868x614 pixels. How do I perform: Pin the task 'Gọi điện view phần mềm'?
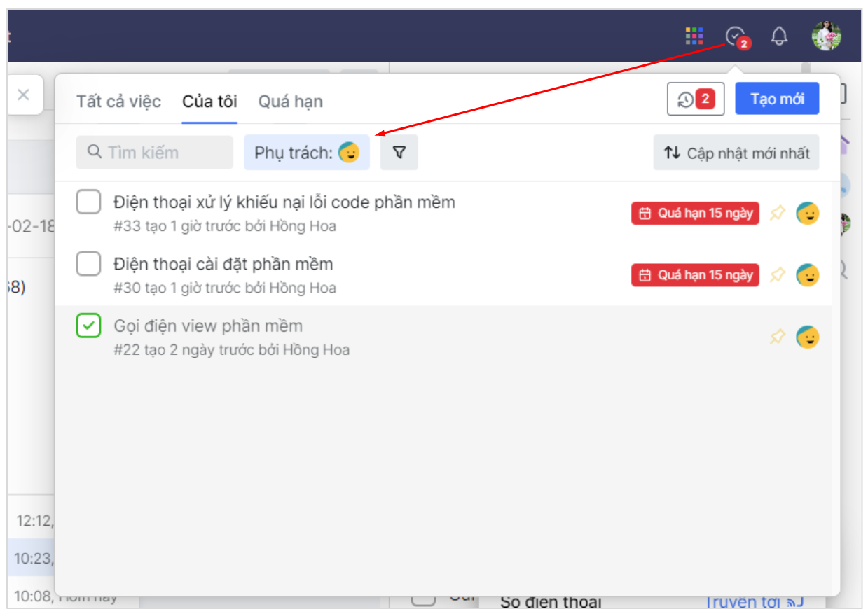pos(777,337)
